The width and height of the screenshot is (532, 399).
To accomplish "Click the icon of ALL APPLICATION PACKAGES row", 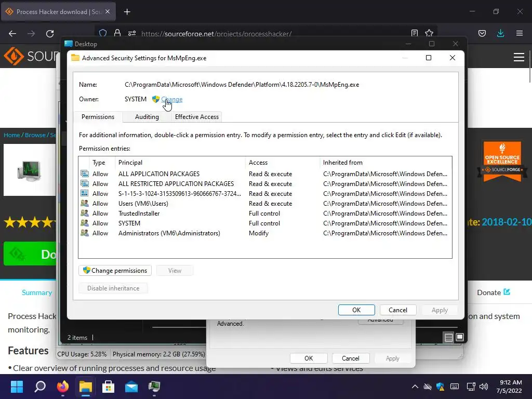I will [85, 174].
